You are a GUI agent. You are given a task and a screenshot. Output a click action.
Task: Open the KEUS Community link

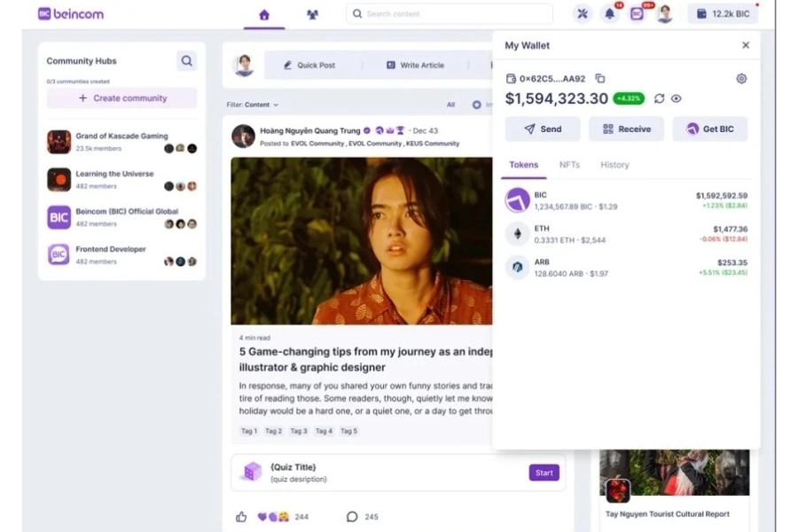coord(433,144)
